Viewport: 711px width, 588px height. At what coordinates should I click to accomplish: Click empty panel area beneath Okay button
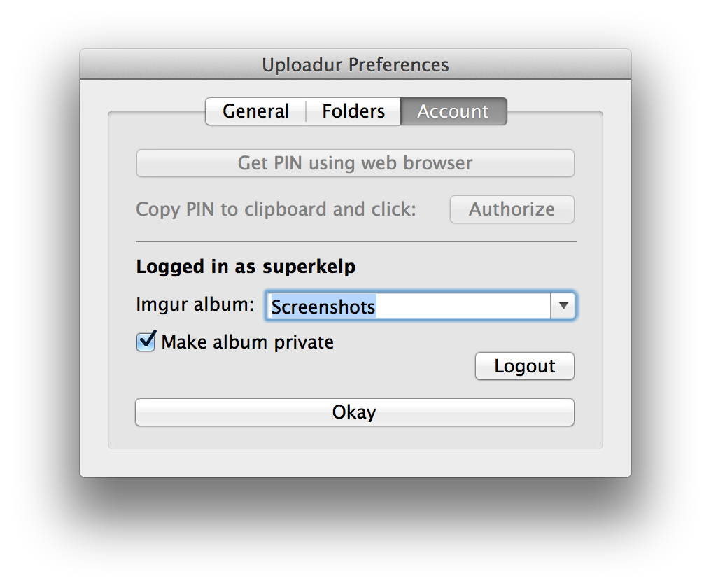coord(355,437)
